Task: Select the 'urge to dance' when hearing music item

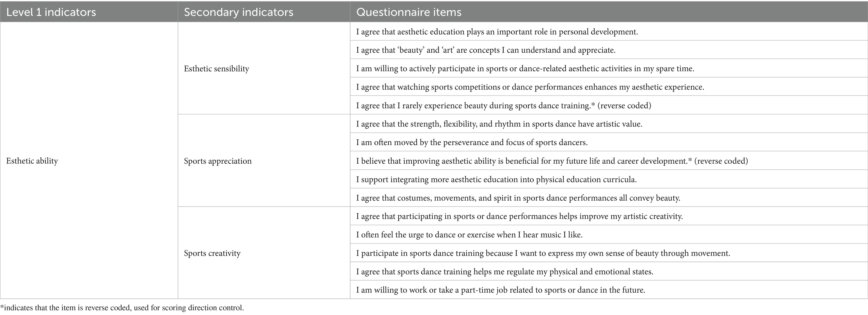Action: [x=609, y=235]
